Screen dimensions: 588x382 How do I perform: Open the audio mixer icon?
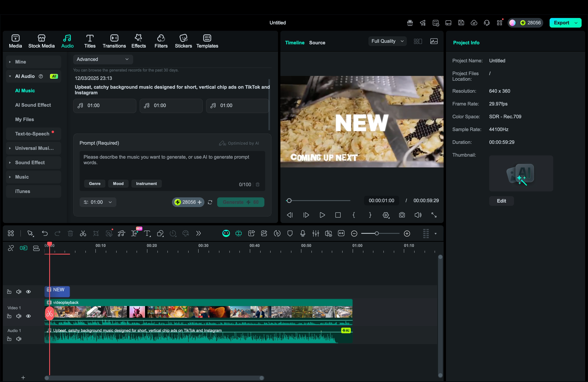click(x=315, y=233)
